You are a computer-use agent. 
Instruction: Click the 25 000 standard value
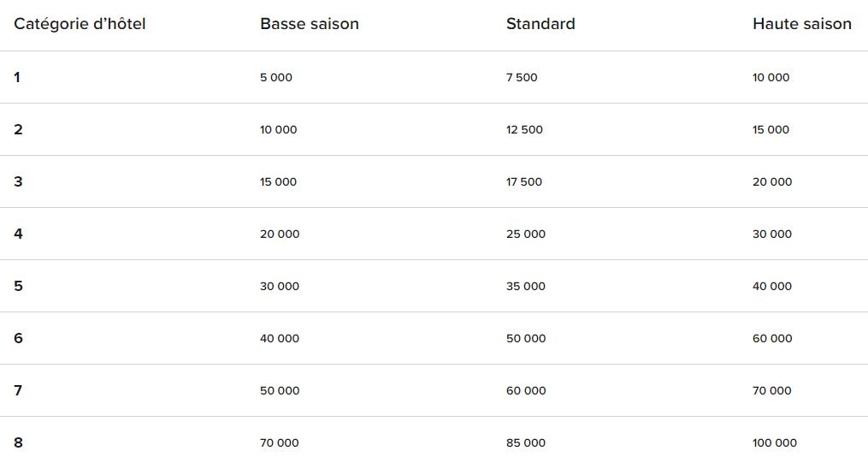point(525,234)
